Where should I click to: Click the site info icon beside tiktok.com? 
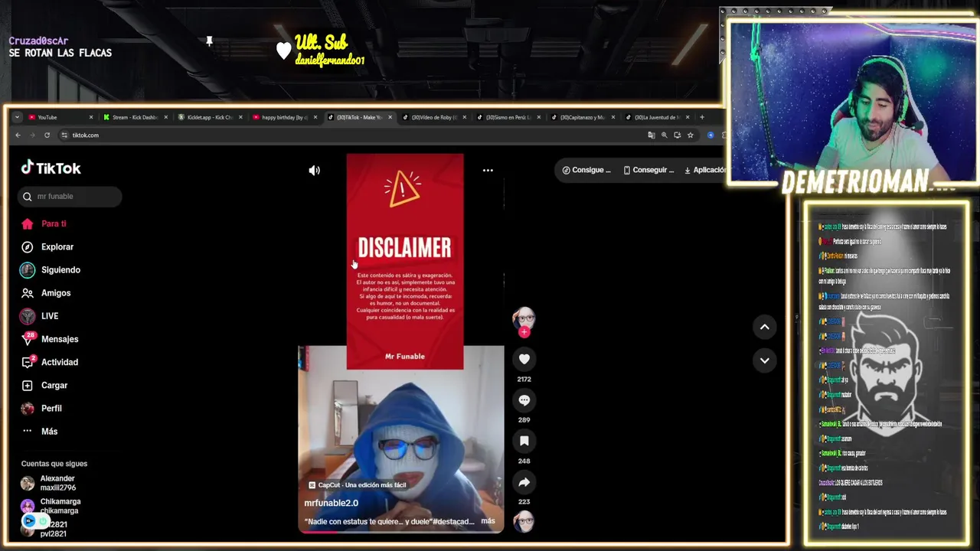pyautogui.click(x=64, y=135)
